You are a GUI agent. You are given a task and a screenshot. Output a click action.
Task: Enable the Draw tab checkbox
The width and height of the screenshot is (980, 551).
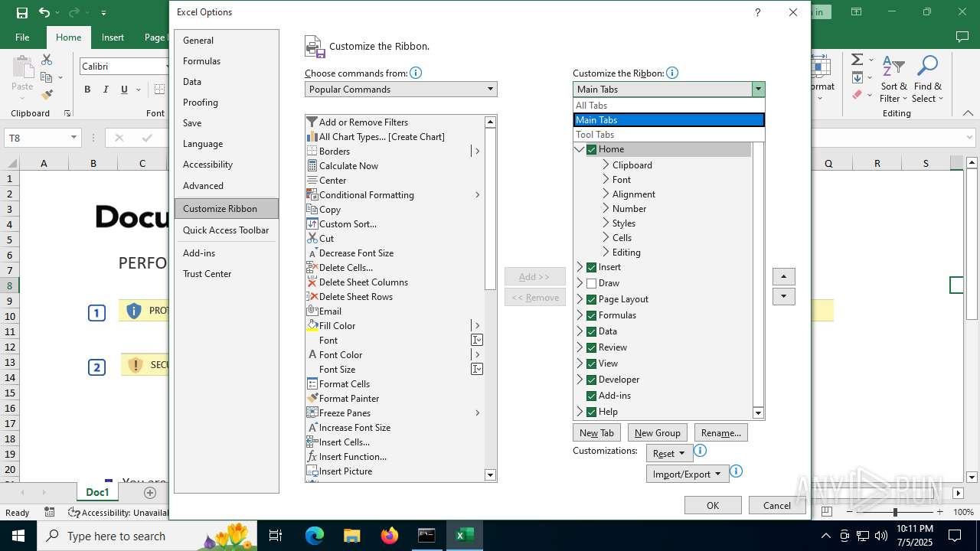[x=591, y=283]
